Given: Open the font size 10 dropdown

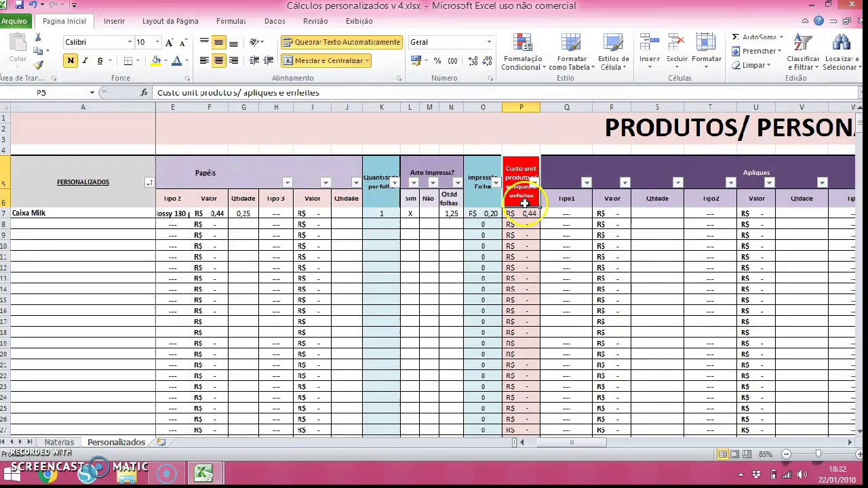Looking at the screenshot, I should (x=157, y=42).
